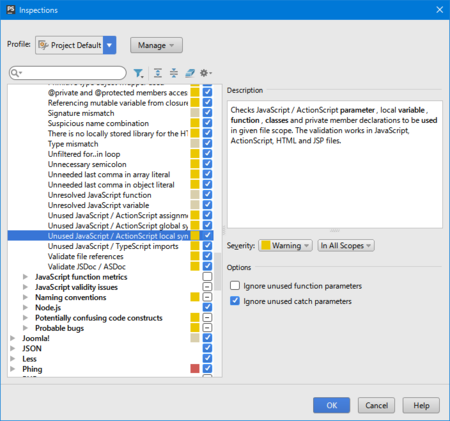Image resolution: width=450 pixels, height=421 pixels.
Task: Open the Warning severity dropdown
Action: (285, 246)
